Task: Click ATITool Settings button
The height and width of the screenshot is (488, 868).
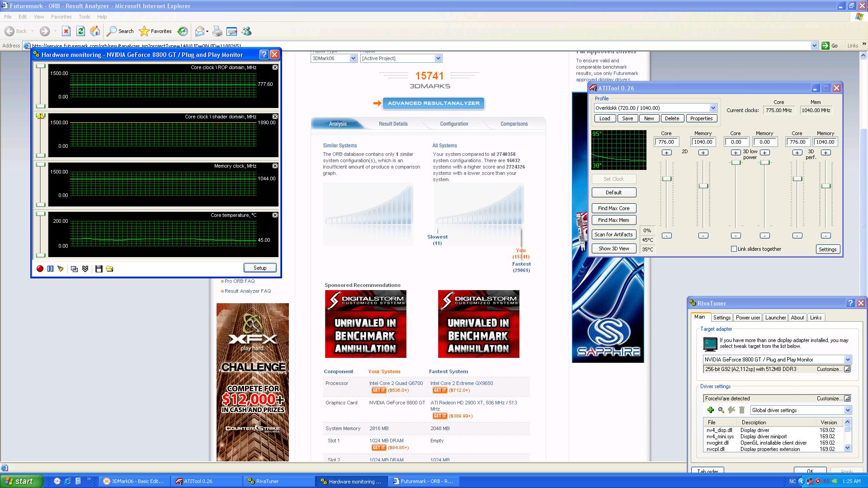Action: pyautogui.click(x=827, y=249)
